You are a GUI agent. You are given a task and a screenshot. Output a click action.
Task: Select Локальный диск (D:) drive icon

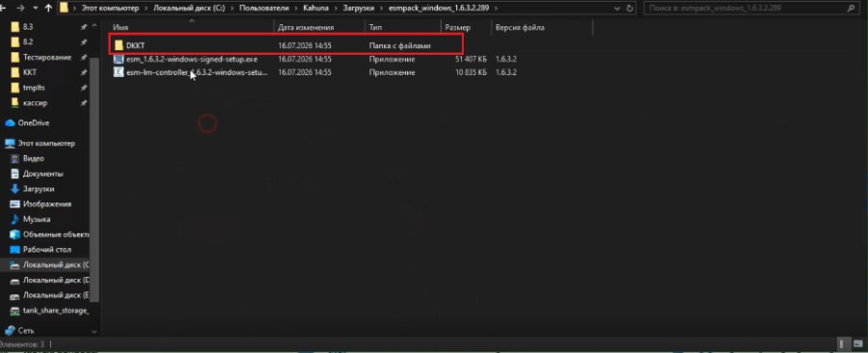pyautogui.click(x=14, y=280)
